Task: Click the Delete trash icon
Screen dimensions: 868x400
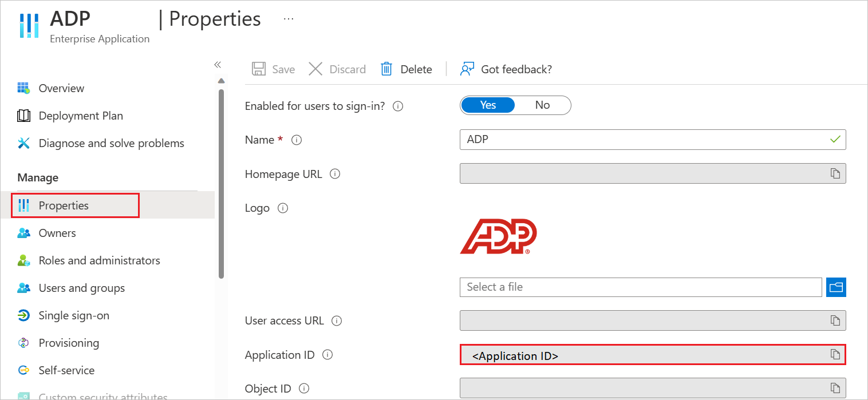Action: pyautogui.click(x=386, y=69)
